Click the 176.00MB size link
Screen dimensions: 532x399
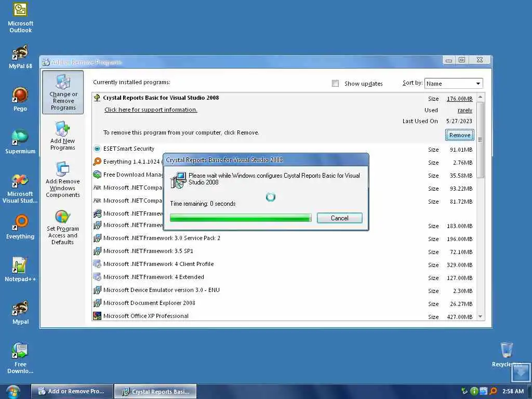click(x=459, y=99)
